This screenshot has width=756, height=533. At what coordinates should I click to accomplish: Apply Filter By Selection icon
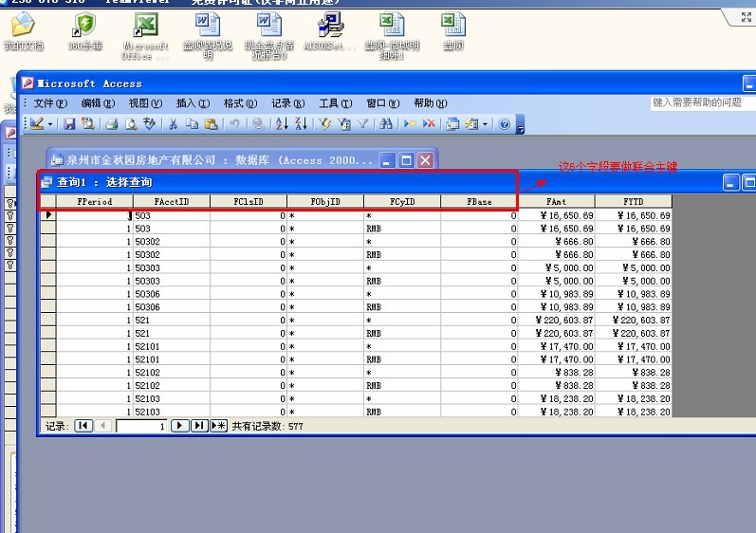(x=325, y=124)
